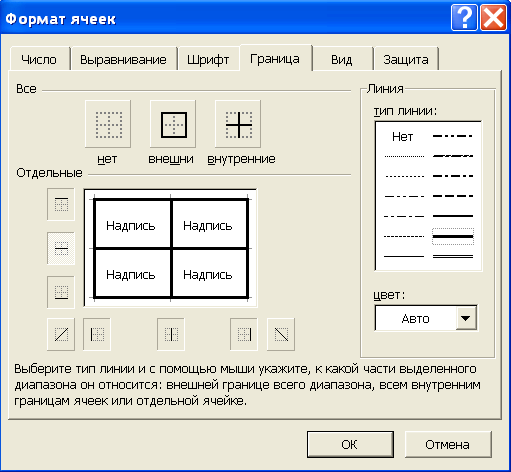Toggle the inside horizontal border button

61,248
